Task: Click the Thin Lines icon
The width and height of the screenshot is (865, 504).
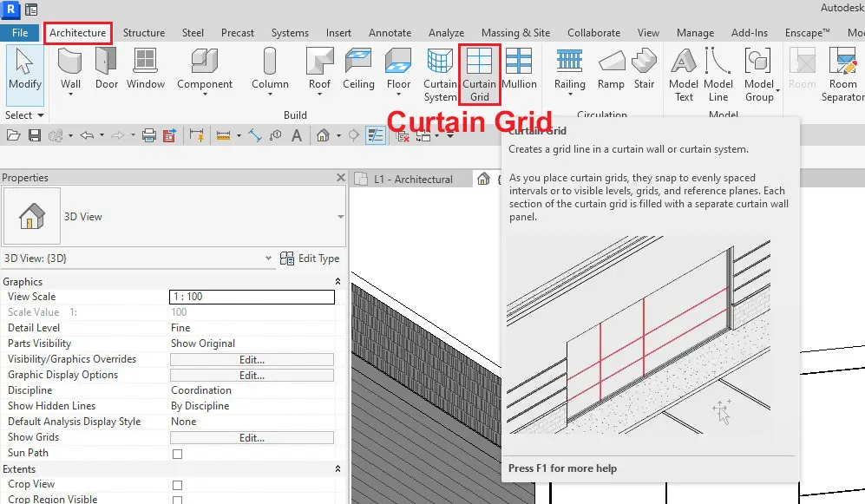Action: [376, 135]
